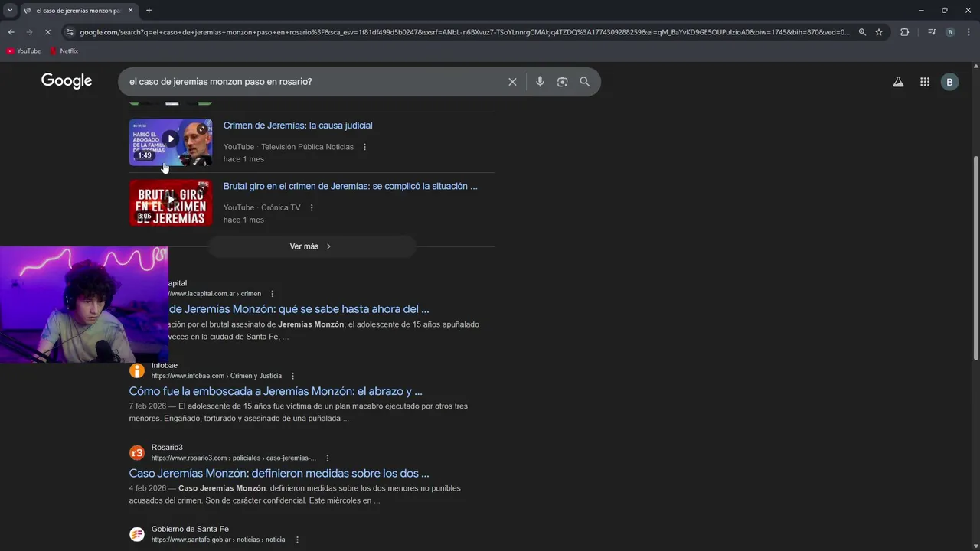Search by image with Lens icon
The width and height of the screenshot is (980, 551).
pos(563,82)
